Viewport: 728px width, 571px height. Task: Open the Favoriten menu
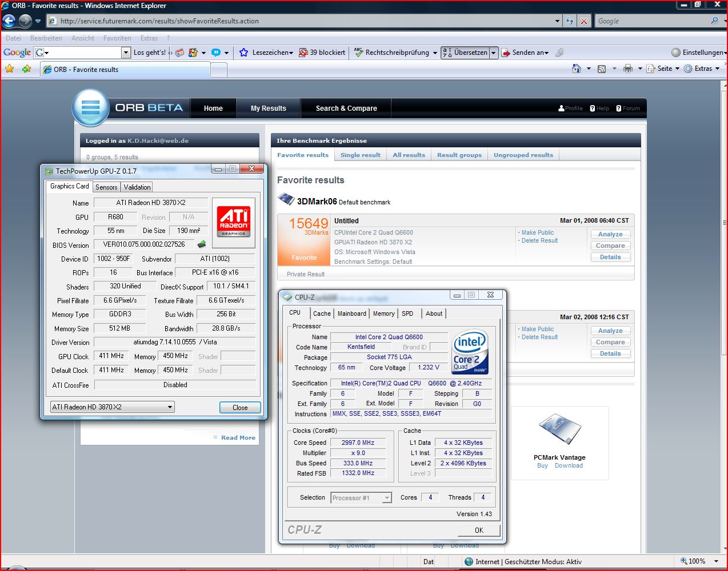click(x=117, y=38)
